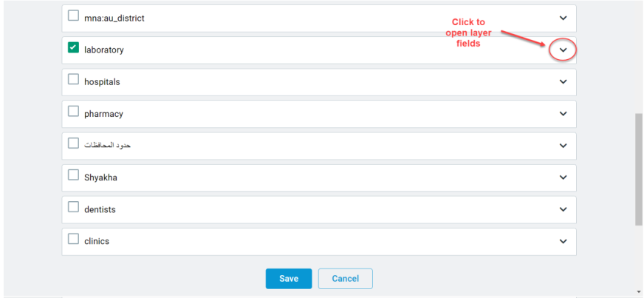This screenshot has width=644, height=298.
Task: Expand the laboratory layer fields chevron
Action: pos(563,50)
